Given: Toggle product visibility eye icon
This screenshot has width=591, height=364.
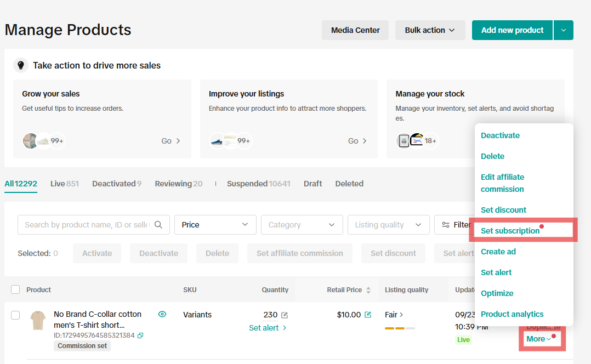Looking at the screenshot, I should tap(162, 315).
